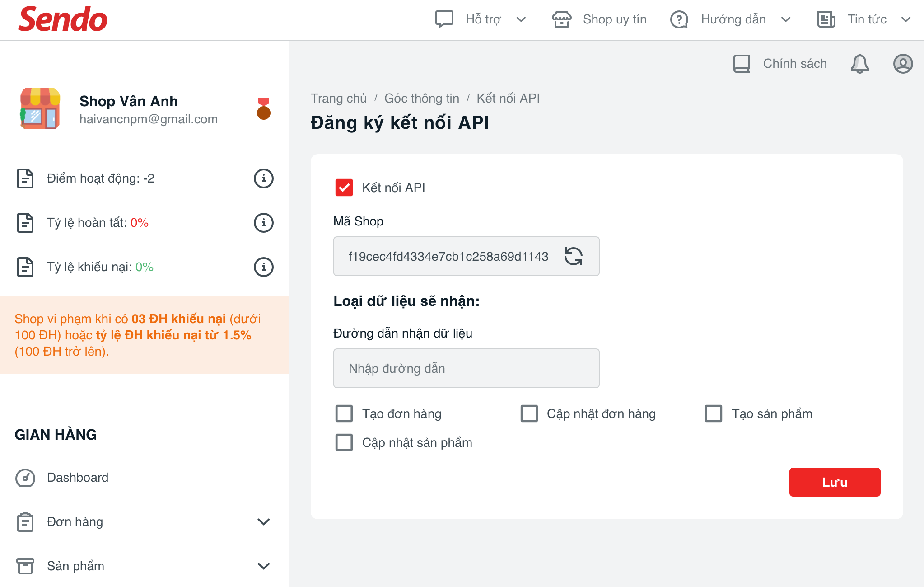Viewport: 924px width, 587px height.
Task: Click the info icon beside Tỷ lệ hoàn tất
Action: pyautogui.click(x=263, y=223)
